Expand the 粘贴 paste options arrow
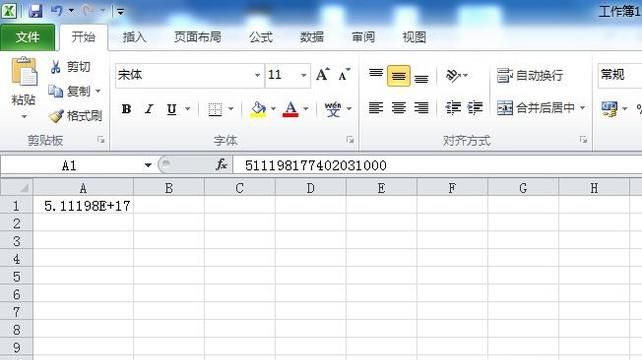The image size is (642, 360). point(24,116)
